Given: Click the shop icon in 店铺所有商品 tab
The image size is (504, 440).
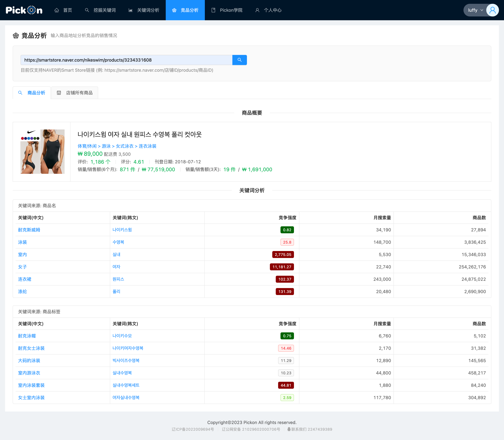Looking at the screenshot, I should click(x=59, y=93).
